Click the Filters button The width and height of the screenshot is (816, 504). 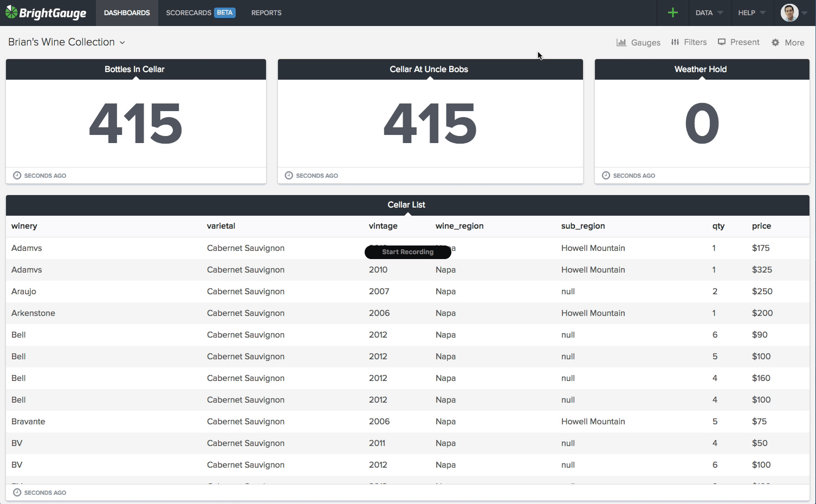[689, 42]
